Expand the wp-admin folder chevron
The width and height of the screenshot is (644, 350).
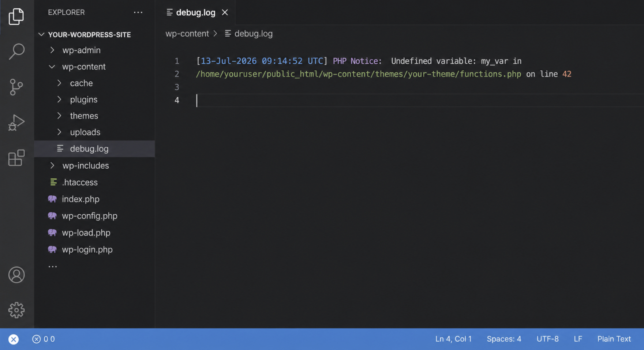pyautogui.click(x=52, y=50)
